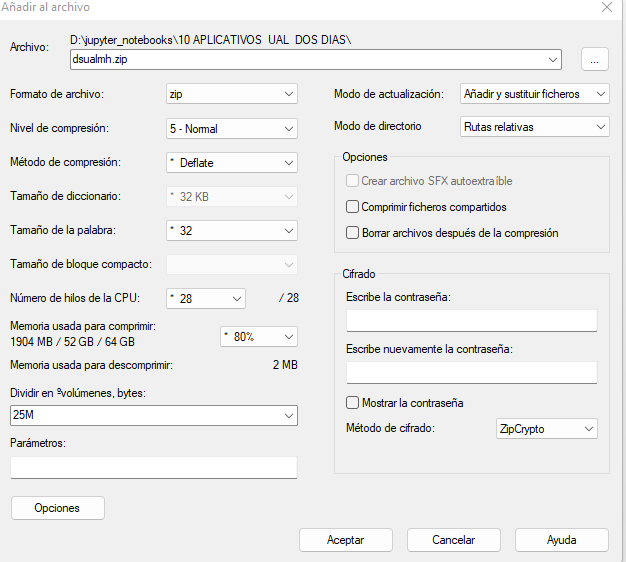Viewport: 626px width, 562px height.
Task: Click the Aceptar button
Action: pyautogui.click(x=345, y=540)
